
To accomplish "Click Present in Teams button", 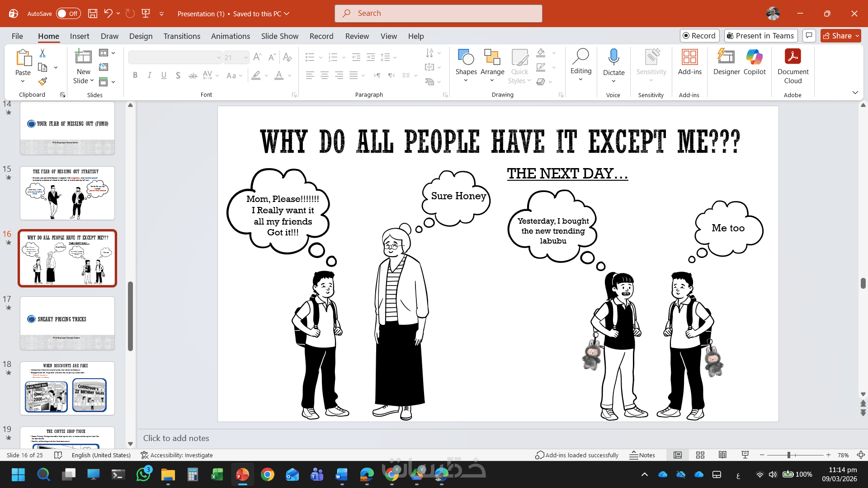I will click(x=760, y=36).
